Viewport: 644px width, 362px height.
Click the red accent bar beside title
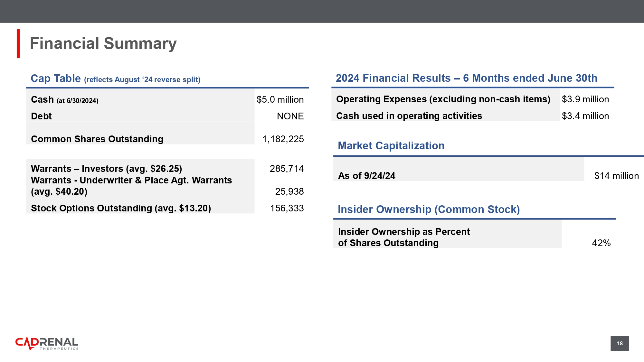18,44
